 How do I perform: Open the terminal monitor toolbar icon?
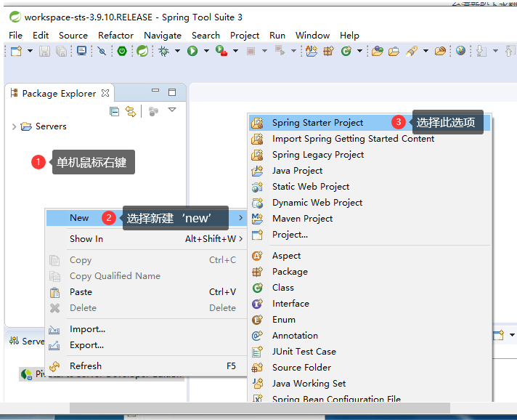pyautogui.click(x=81, y=51)
